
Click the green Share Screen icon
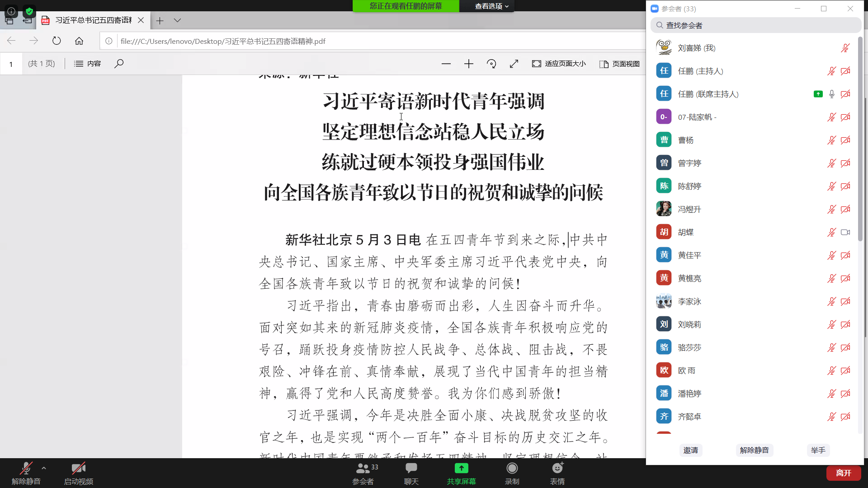461,468
